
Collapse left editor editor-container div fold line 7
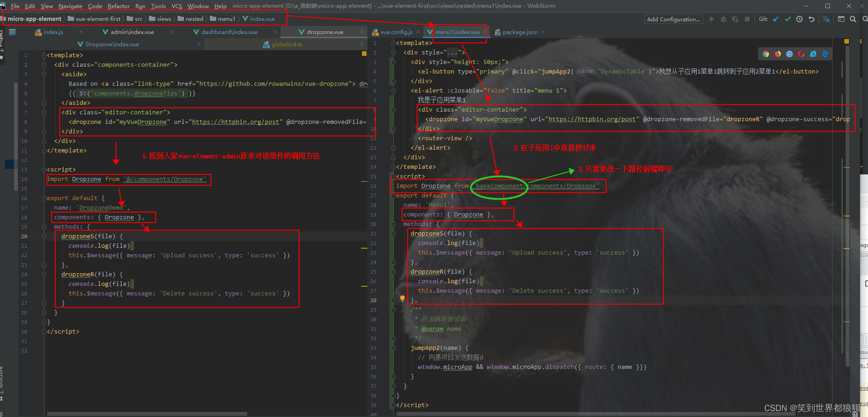click(44, 113)
